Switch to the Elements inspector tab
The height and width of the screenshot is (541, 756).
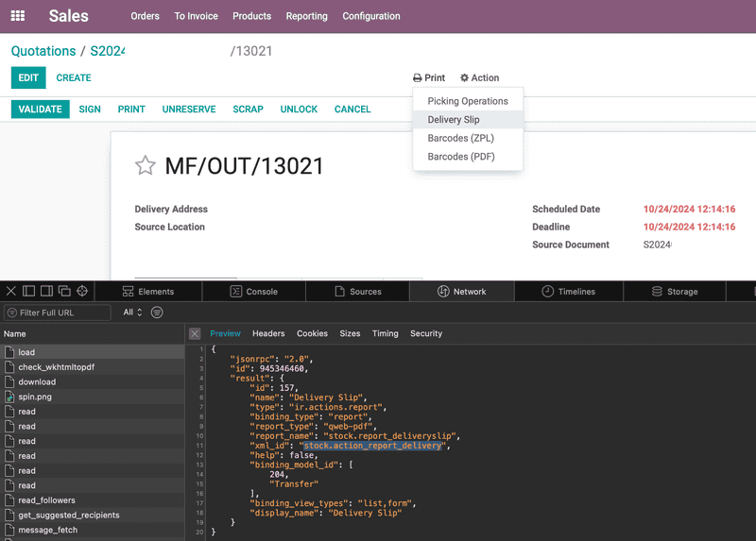pyautogui.click(x=148, y=292)
